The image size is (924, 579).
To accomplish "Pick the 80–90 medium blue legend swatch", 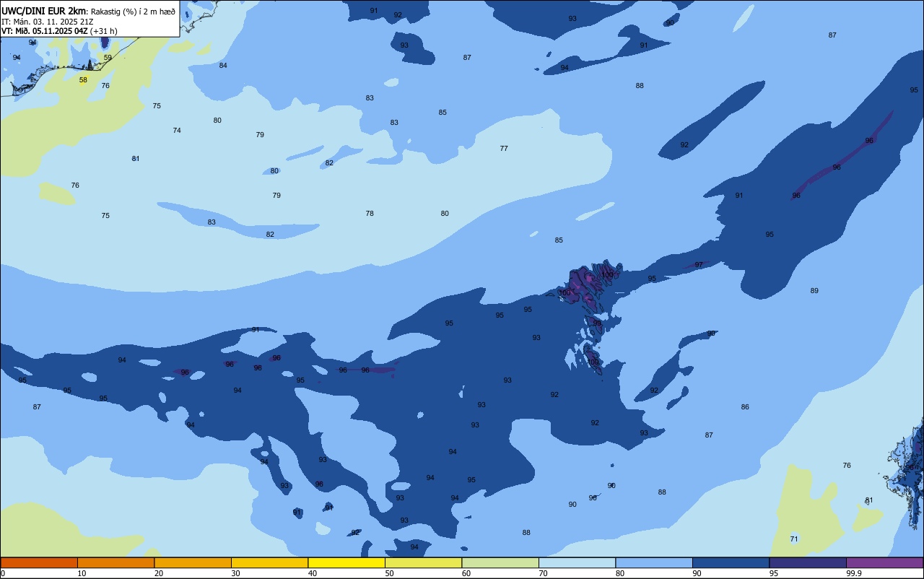I will point(654,562).
